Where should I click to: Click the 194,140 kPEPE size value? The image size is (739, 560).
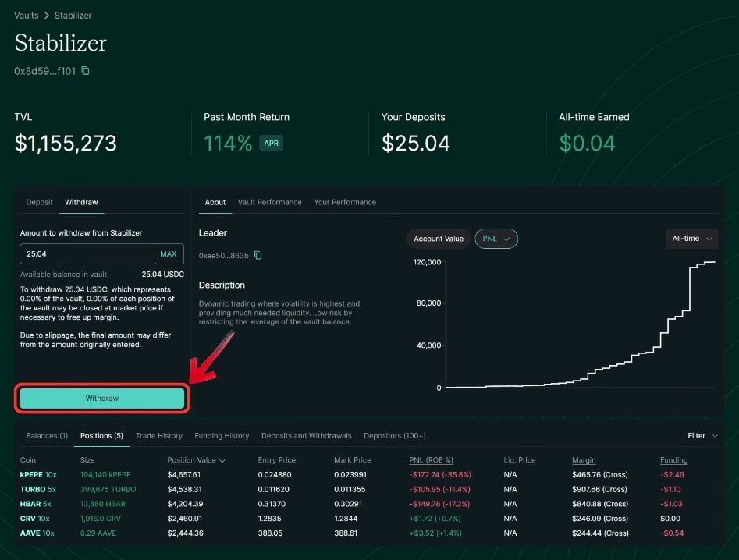tap(105, 475)
